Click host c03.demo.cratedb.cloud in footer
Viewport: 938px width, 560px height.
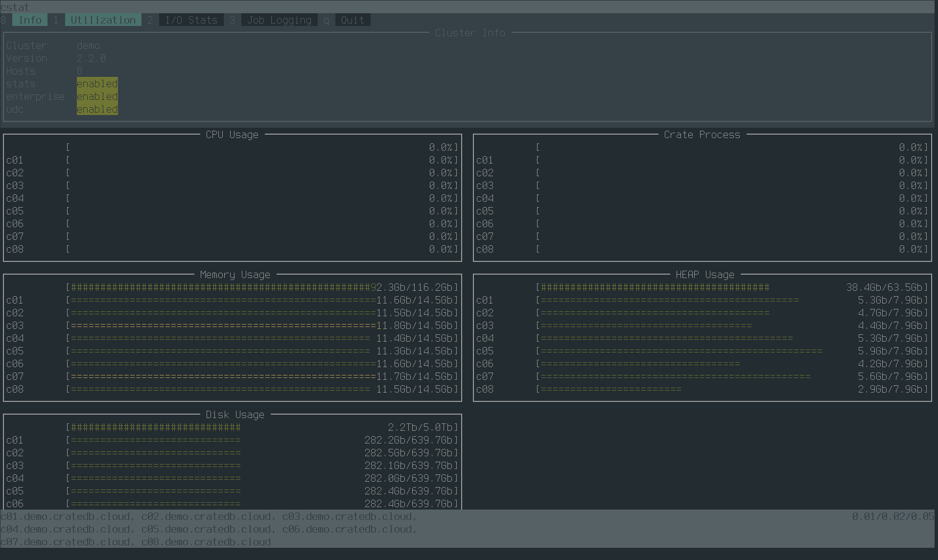[347, 516]
